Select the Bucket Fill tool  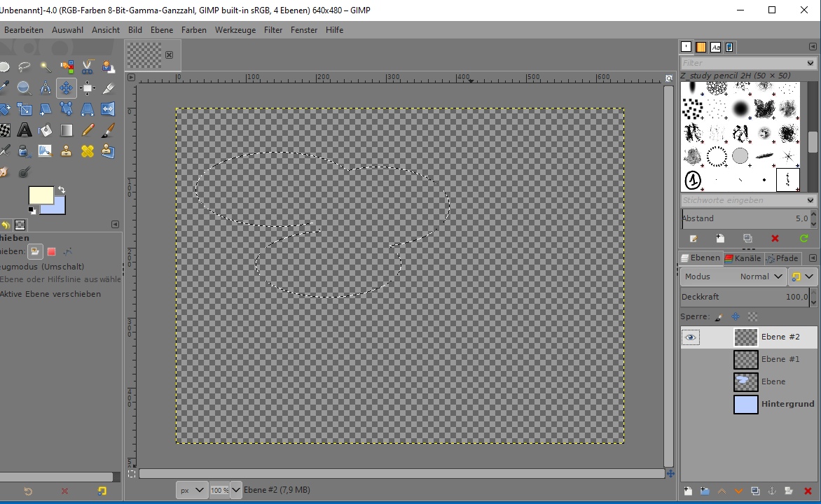coord(46,129)
